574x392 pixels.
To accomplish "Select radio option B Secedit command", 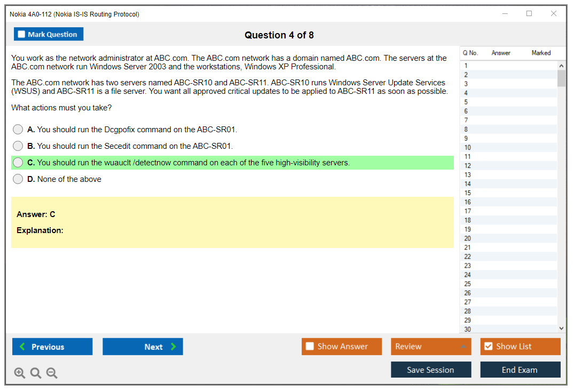I will pos(18,146).
